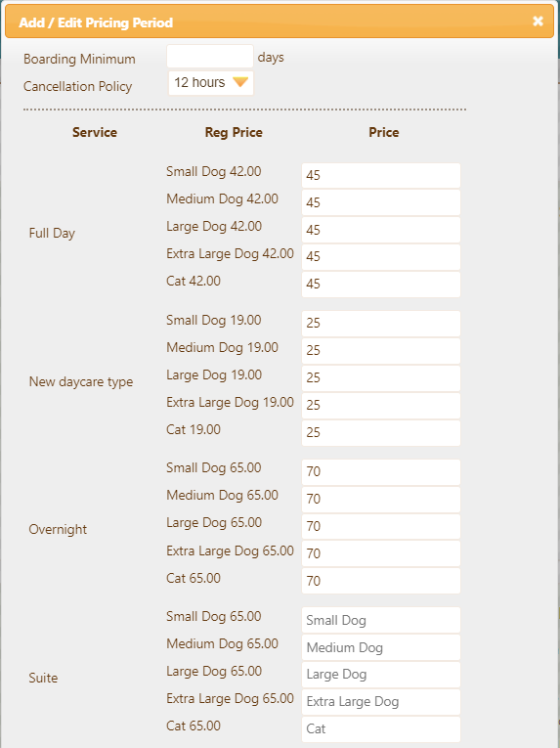Viewport: 560px width, 748px height.
Task: Edit New daycare type Cat price
Action: [381, 433]
